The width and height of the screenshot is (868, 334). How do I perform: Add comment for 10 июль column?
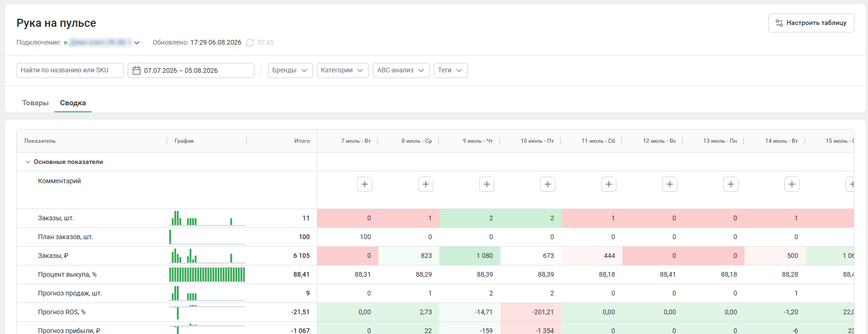pos(548,184)
